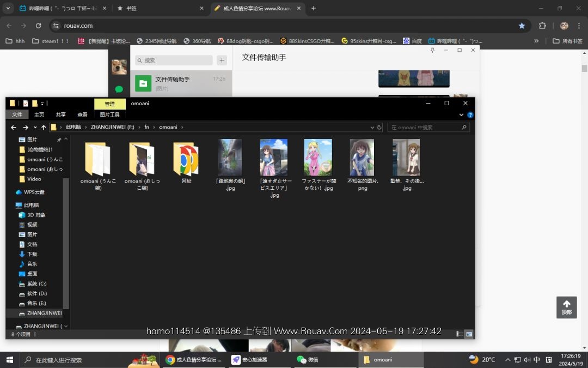Click the 顶部 back-to-top button
This screenshot has height=368, width=588.
point(566,307)
